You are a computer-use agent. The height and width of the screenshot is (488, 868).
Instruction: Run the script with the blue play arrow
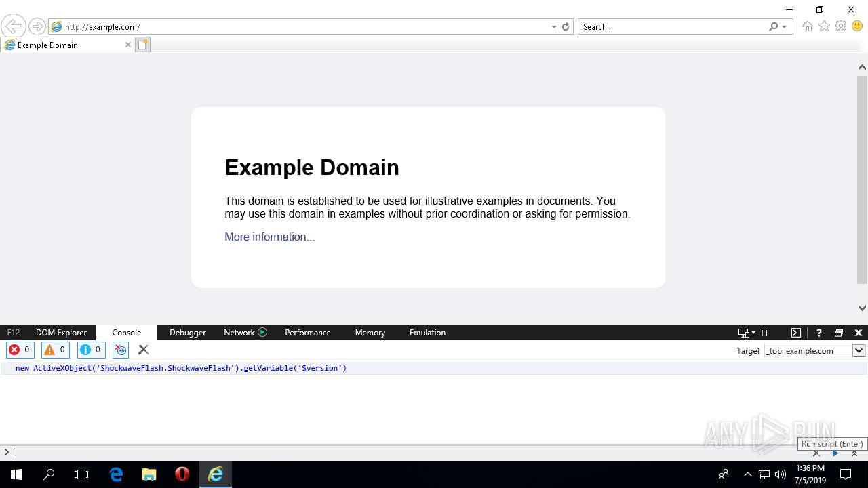click(x=835, y=453)
